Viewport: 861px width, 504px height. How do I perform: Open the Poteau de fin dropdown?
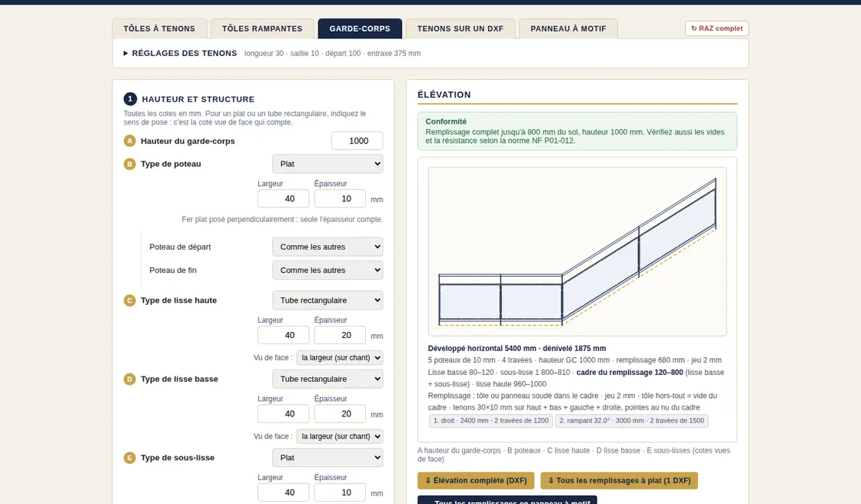(327, 270)
